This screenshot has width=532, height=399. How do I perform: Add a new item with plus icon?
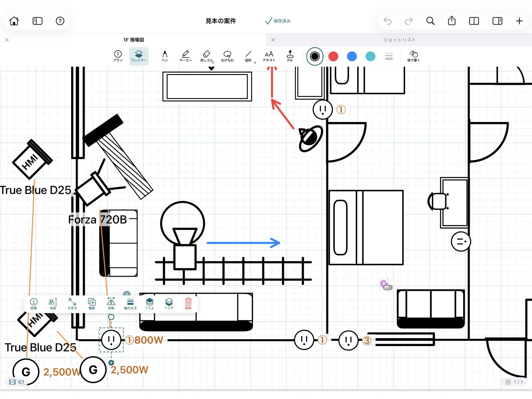tap(519, 21)
